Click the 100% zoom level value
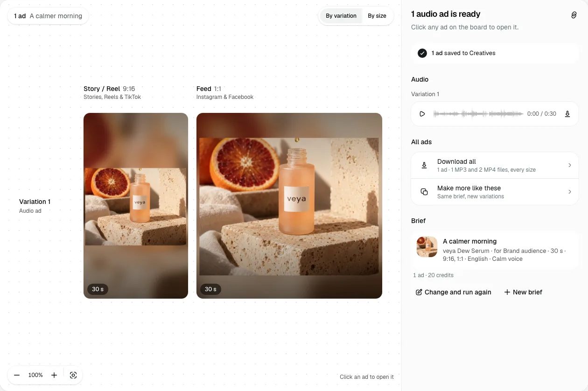Screen dimensions: 588x391 pyautogui.click(x=35, y=375)
